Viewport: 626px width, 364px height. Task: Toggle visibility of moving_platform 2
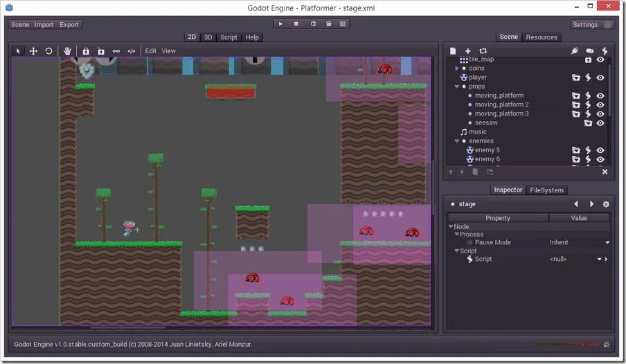pos(600,104)
